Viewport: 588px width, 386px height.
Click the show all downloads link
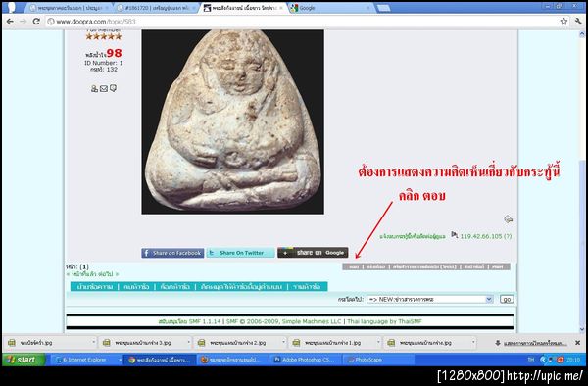coord(535,343)
